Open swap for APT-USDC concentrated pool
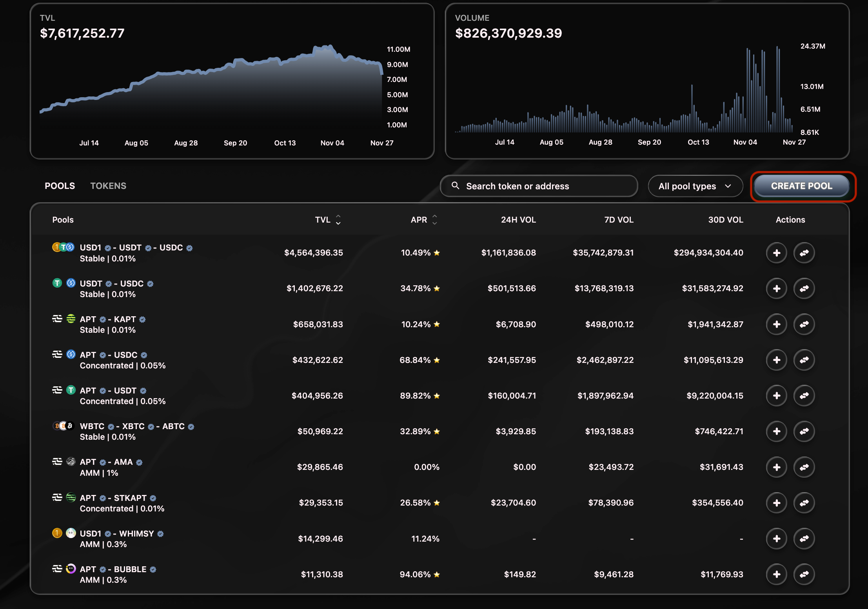 [804, 360]
